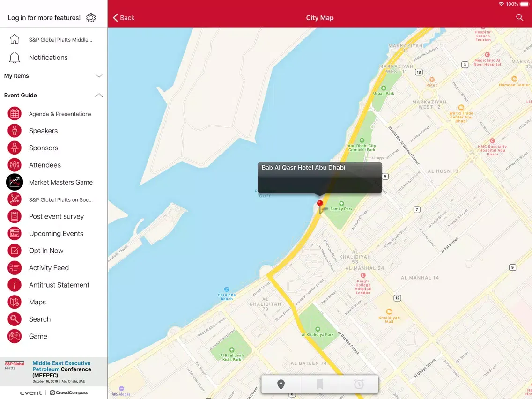Collapse the Event Guide section
The height and width of the screenshot is (399, 532).
[99, 95]
